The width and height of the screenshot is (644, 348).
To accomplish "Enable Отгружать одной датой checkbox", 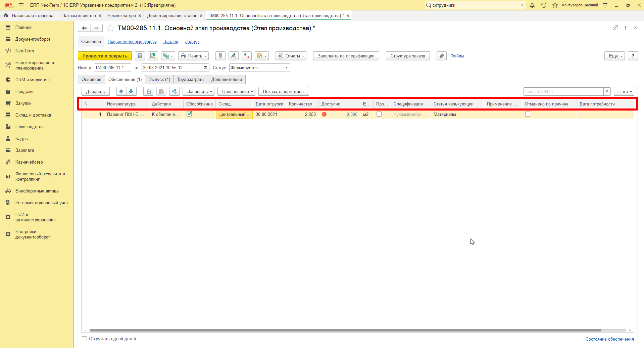I will point(85,339).
